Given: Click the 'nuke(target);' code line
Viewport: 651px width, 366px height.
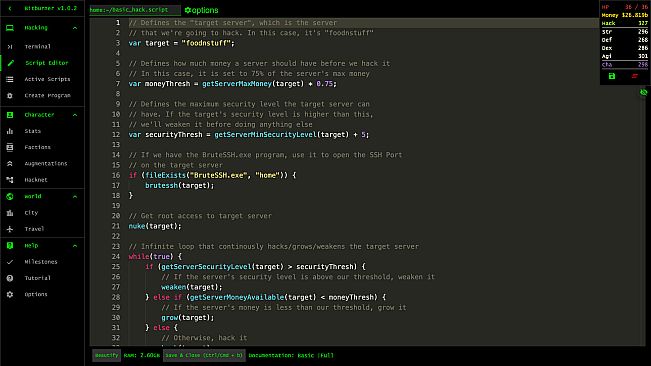Looking at the screenshot, I should coord(155,226).
